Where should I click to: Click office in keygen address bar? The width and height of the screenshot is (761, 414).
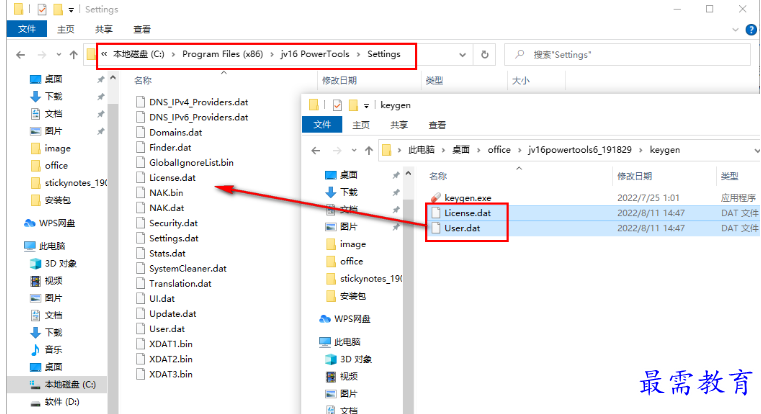[x=499, y=149]
